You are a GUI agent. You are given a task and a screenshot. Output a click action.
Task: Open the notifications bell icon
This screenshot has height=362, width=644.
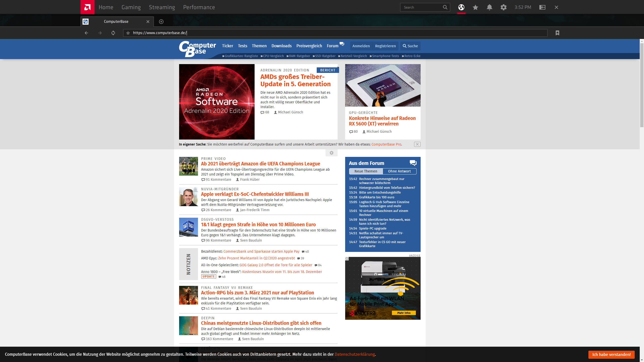(x=489, y=7)
